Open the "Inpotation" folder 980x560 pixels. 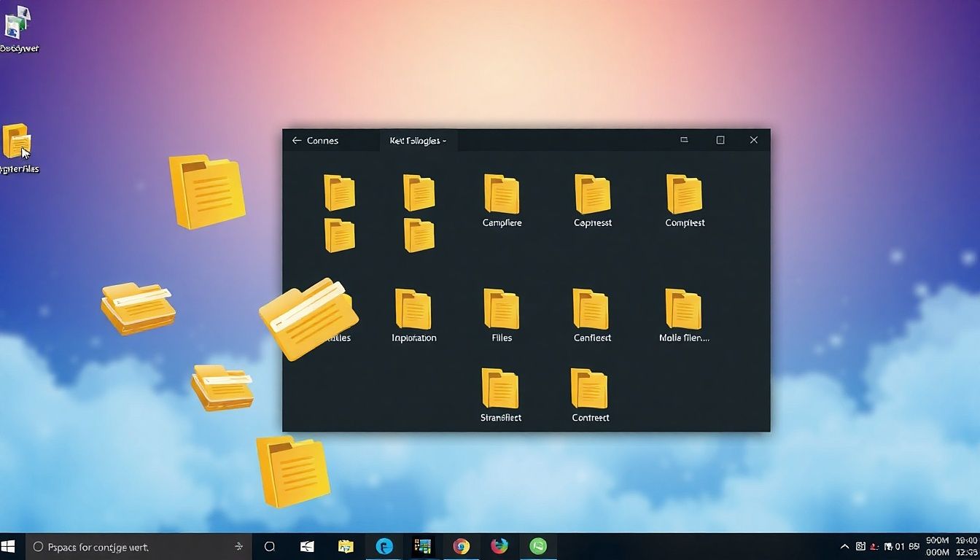(413, 309)
